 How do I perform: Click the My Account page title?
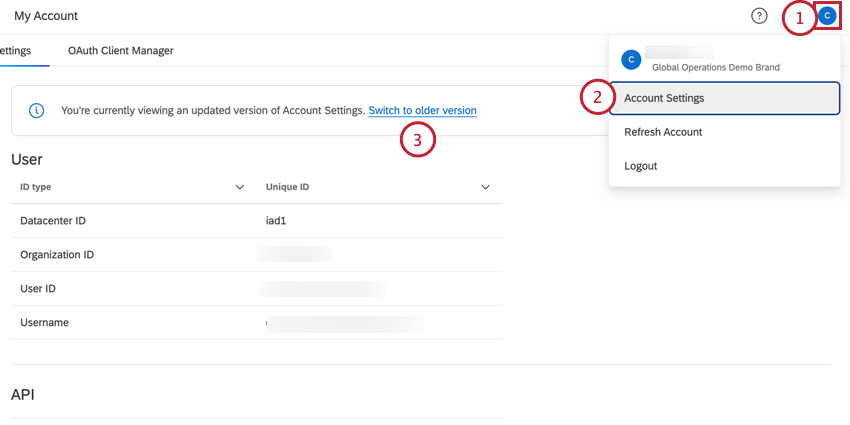point(46,16)
